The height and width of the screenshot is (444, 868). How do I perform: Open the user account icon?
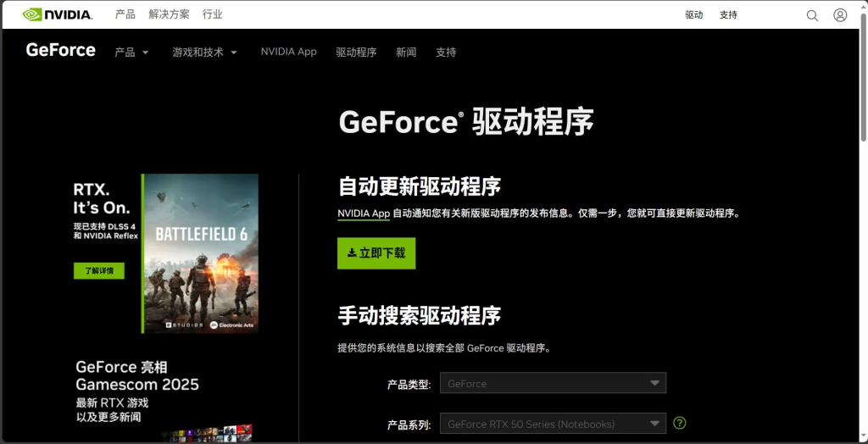coord(840,15)
